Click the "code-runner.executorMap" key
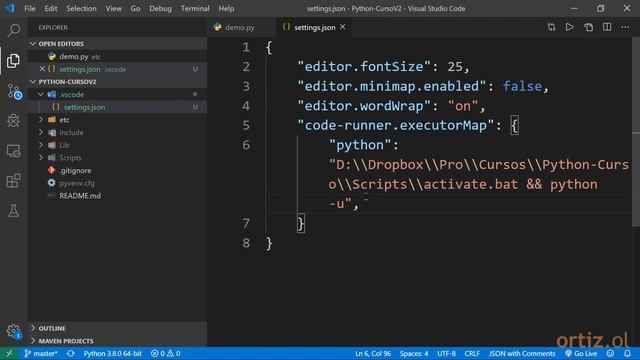The image size is (640, 360). point(396,125)
